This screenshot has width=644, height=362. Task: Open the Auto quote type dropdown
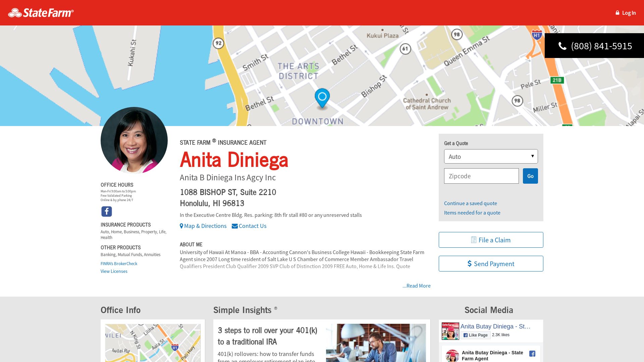[491, 157]
